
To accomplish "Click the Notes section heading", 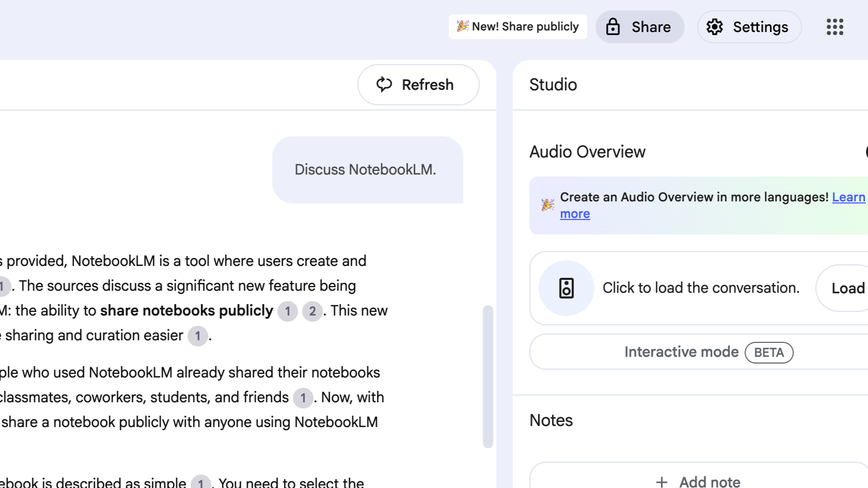I will (551, 420).
